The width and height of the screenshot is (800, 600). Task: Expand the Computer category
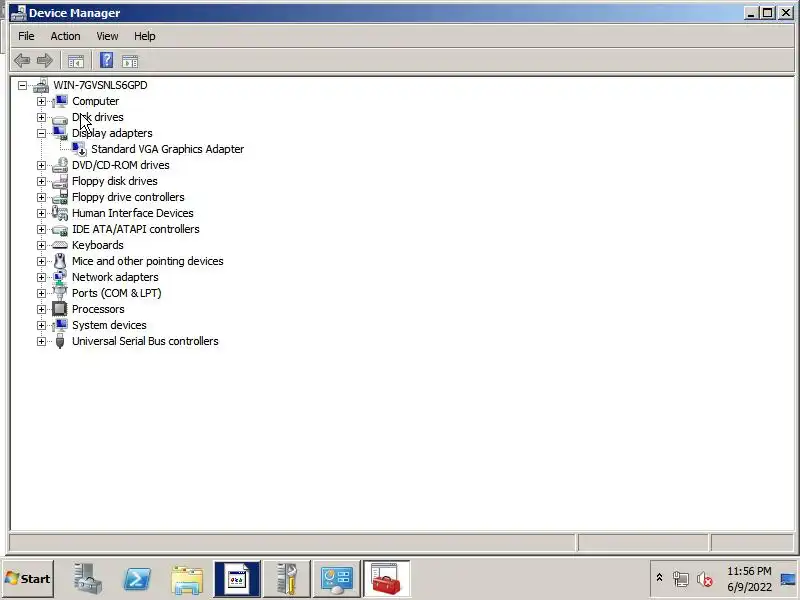click(41, 101)
